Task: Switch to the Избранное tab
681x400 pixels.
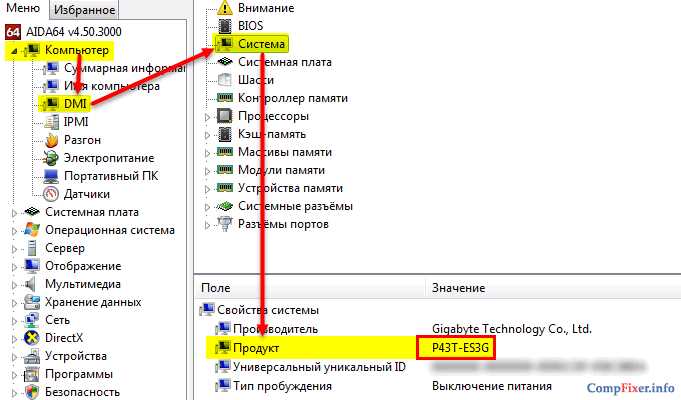Action: (x=84, y=10)
